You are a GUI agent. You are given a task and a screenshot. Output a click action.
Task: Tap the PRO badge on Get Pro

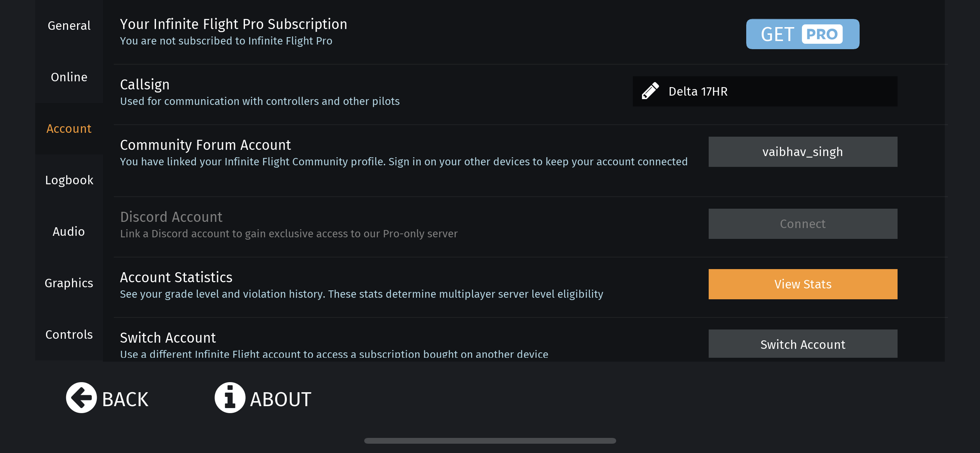[822, 34]
